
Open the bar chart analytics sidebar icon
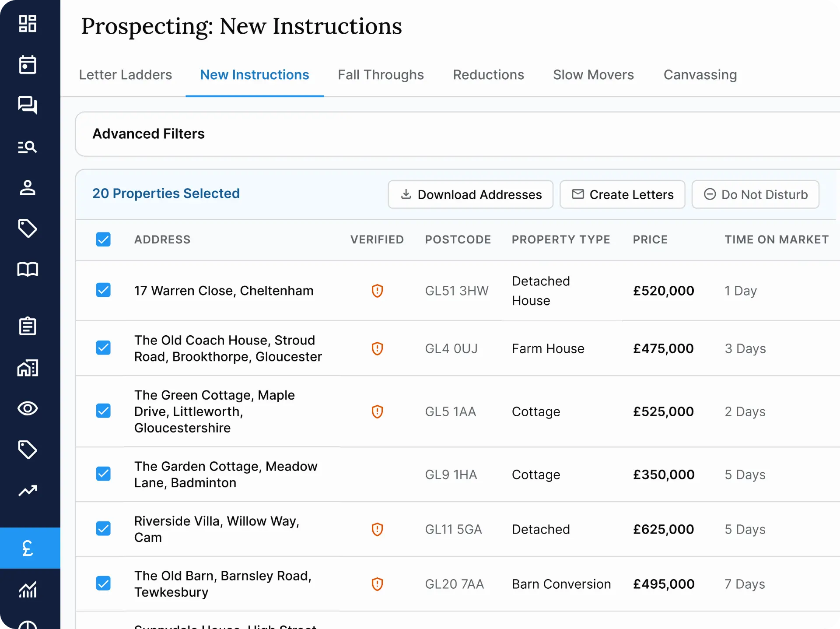tap(28, 589)
